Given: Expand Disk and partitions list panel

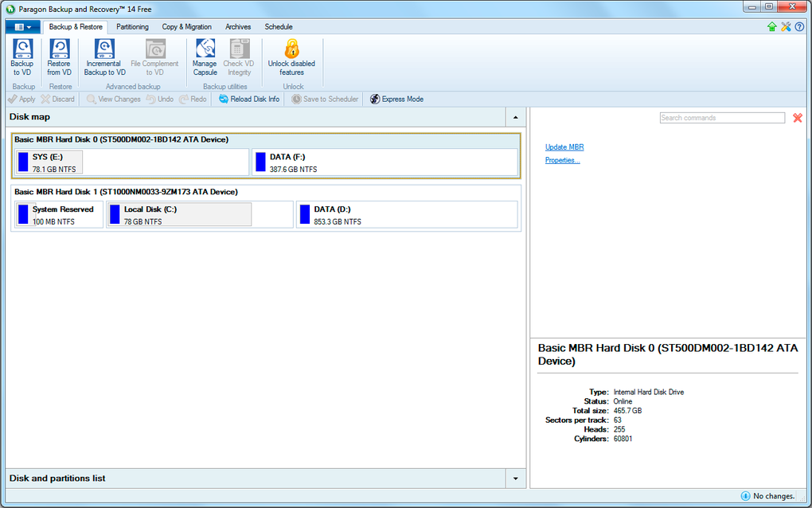Looking at the screenshot, I should (x=515, y=479).
